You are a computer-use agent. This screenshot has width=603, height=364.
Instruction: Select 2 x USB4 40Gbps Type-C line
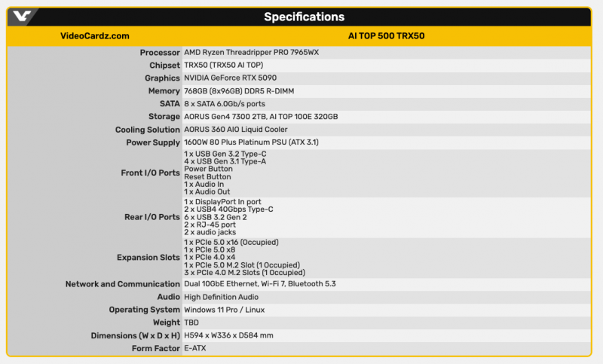click(x=228, y=210)
